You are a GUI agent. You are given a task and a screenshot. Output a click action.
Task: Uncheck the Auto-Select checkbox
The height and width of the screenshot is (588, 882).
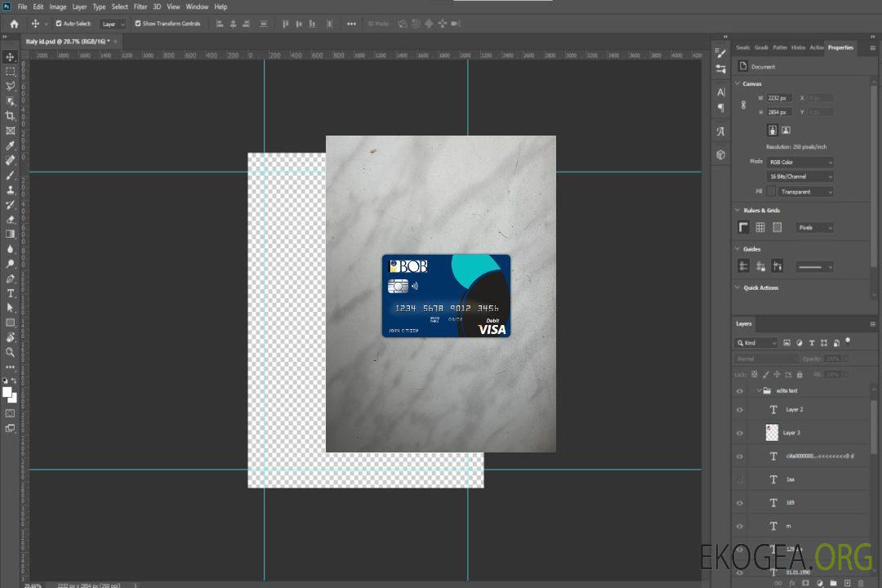click(58, 24)
